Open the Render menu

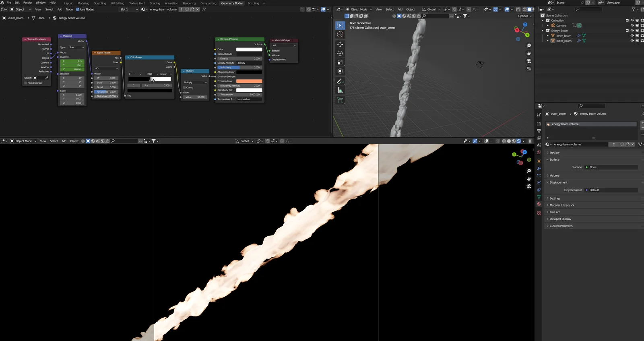click(27, 2)
